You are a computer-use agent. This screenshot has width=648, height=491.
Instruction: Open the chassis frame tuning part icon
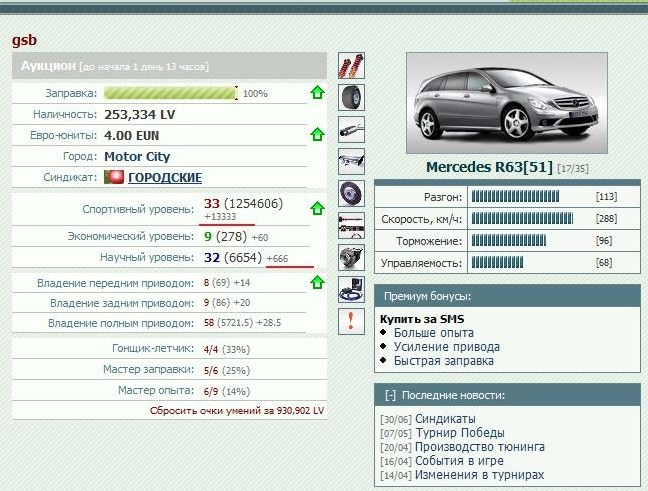pyautogui.click(x=351, y=161)
